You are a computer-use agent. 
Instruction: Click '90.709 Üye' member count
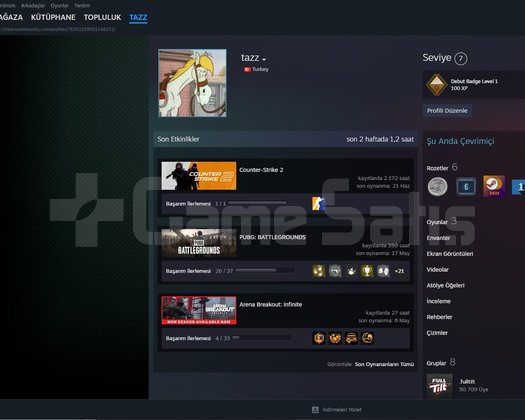click(x=473, y=390)
